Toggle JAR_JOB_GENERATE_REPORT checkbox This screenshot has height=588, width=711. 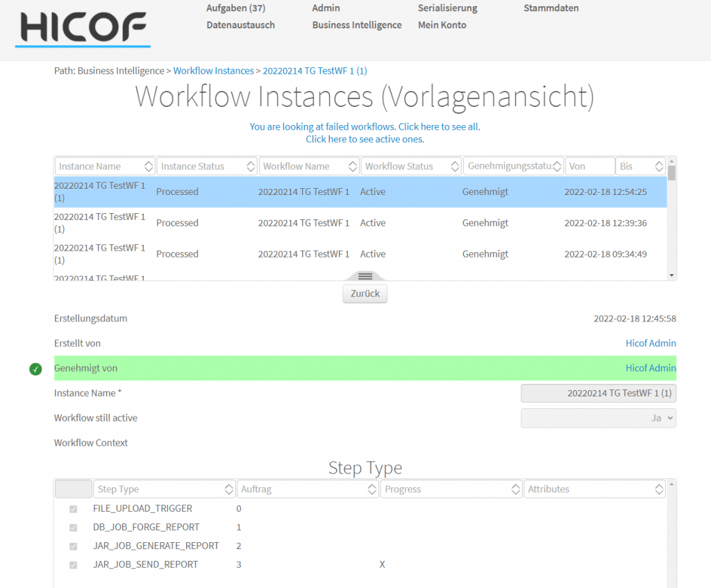[74, 546]
